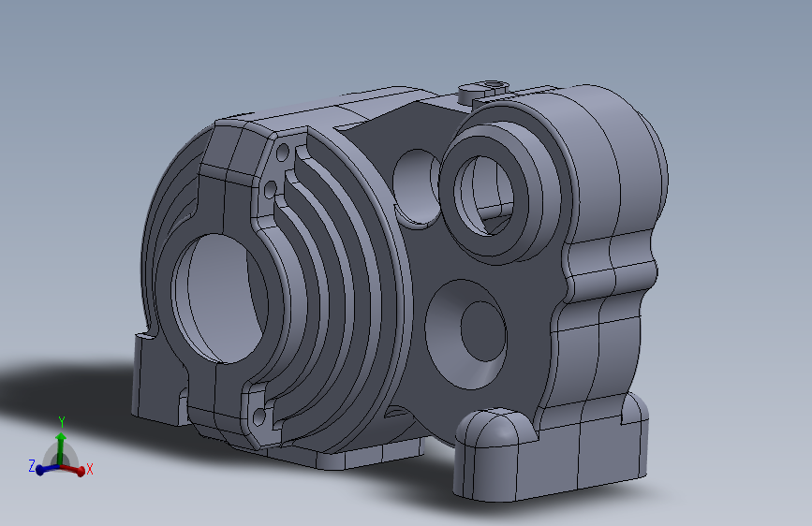Viewport: 812px width, 526px height.
Task: Select the large circular bore on the left end
Action: click(x=220, y=299)
